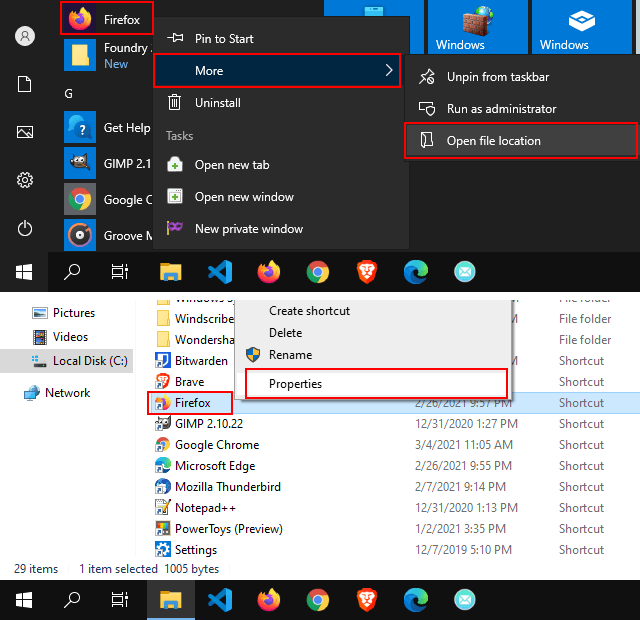This screenshot has height=620, width=640.
Task: Select Open new window task
Action: pyautogui.click(x=281, y=197)
